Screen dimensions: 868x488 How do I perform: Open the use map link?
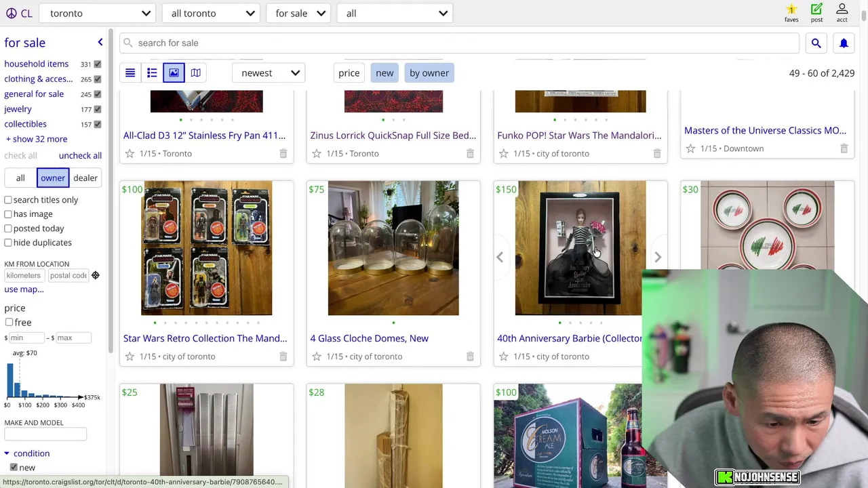click(x=24, y=289)
